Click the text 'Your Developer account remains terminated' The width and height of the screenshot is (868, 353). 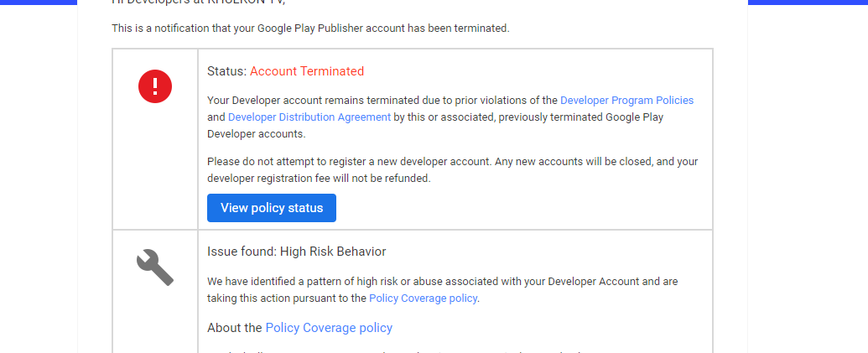click(313, 100)
